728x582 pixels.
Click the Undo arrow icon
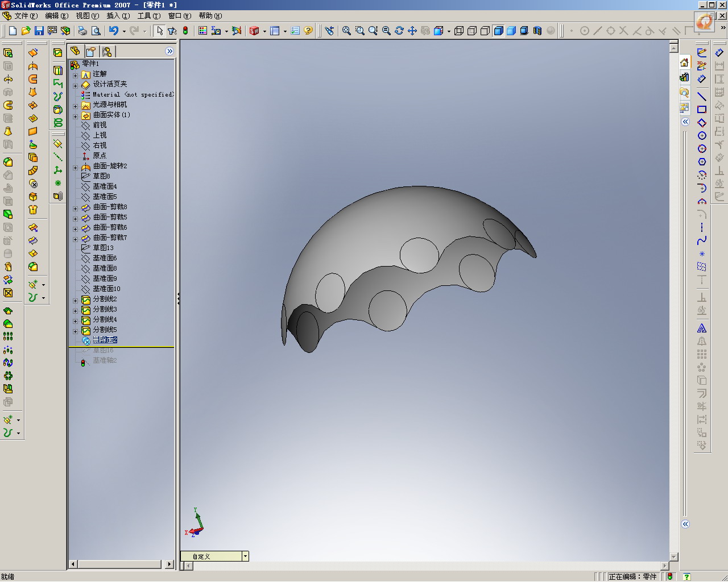coord(114,31)
